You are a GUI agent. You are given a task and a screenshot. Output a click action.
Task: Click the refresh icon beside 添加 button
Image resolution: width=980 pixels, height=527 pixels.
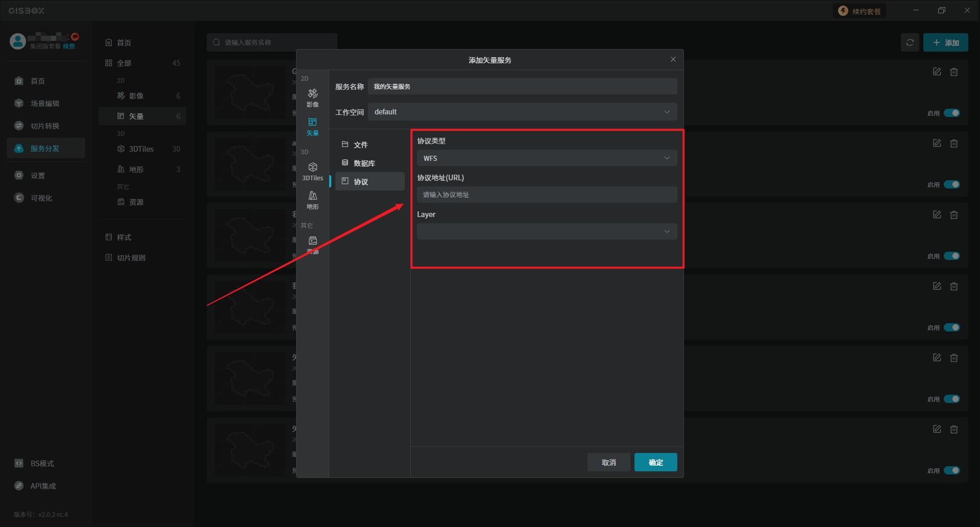(910, 42)
